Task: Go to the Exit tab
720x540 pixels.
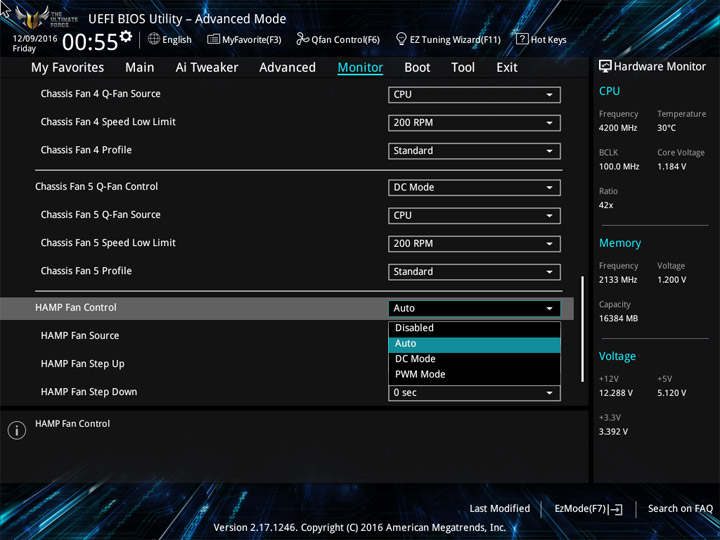Action: 507,68
